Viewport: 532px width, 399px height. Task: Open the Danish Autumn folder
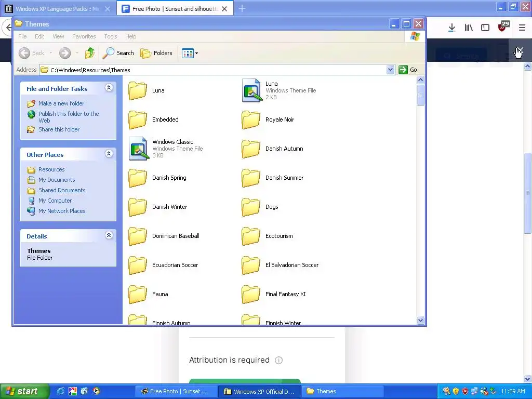click(272, 149)
